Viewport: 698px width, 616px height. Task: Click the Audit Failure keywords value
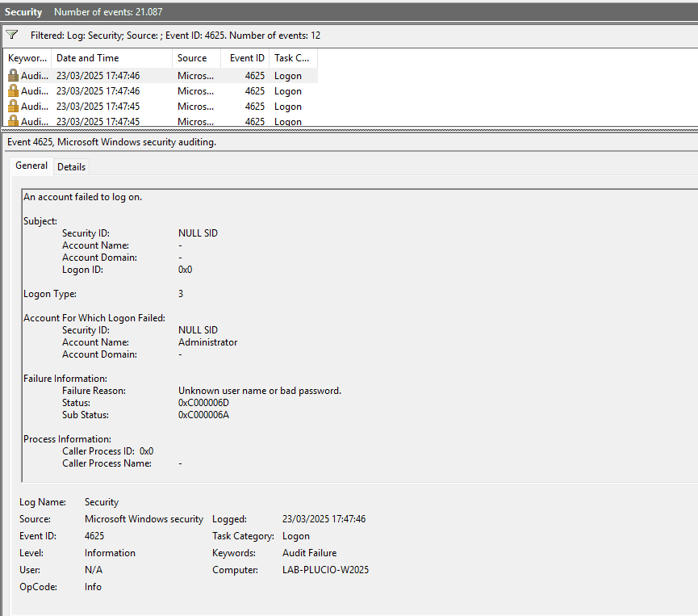point(309,553)
